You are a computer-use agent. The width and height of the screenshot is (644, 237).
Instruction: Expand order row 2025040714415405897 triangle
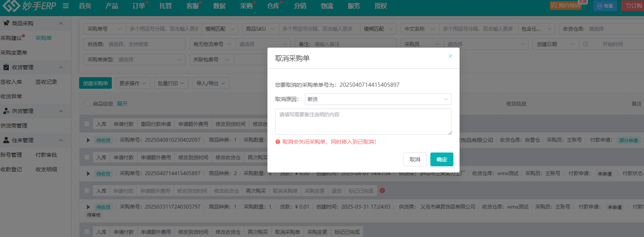point(88,174)
